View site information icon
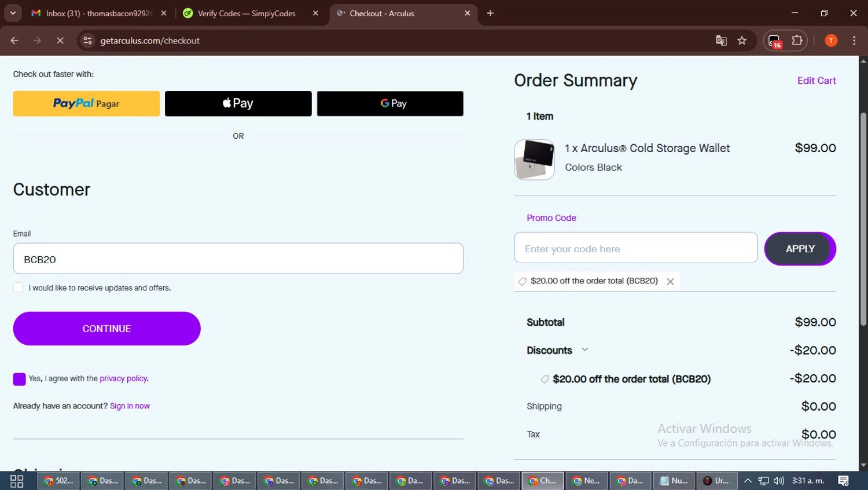Viewport: 868px width, 490px height. coord(87,40)
